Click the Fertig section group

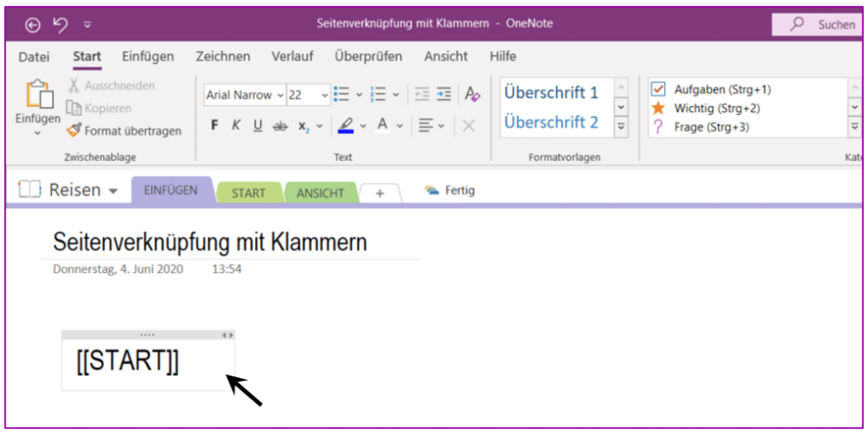(x=449, y=191)
